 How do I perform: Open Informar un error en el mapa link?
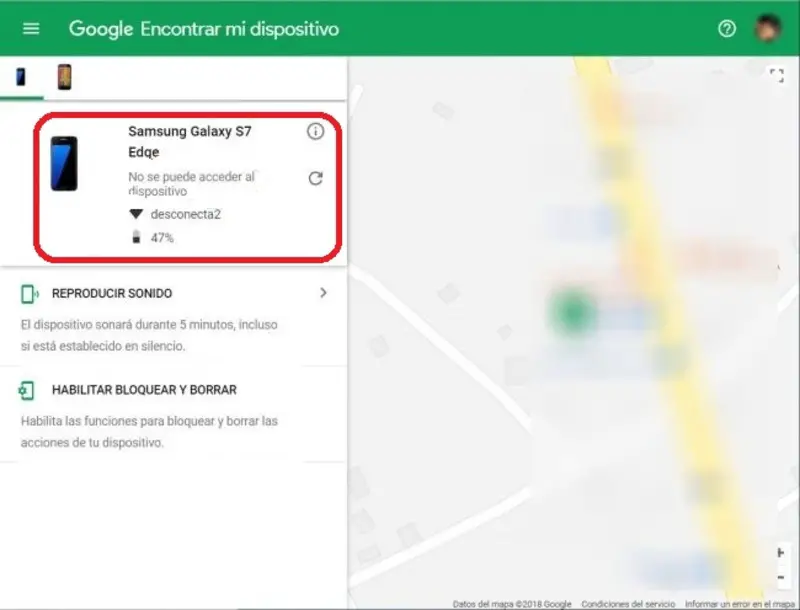740,604
